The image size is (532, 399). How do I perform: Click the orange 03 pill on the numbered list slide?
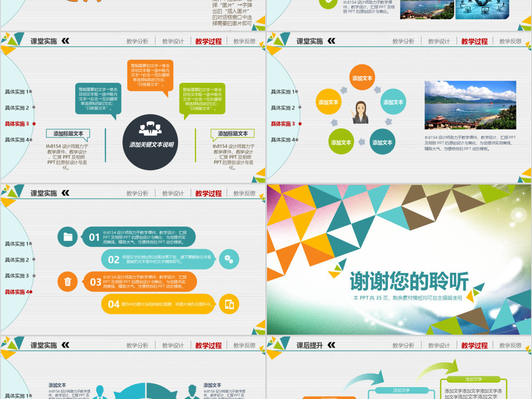click(x=140, y=282)
